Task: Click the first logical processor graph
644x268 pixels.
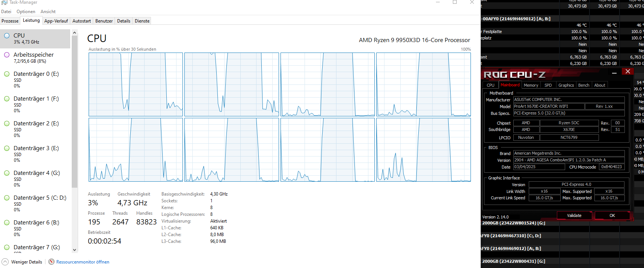Action: [x=136, y=84]
